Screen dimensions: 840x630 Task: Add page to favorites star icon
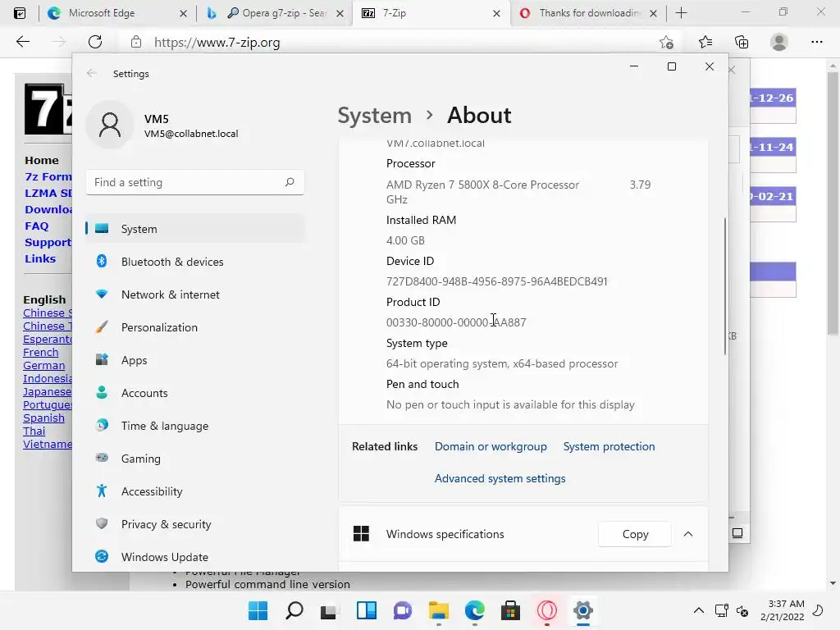pos(666,43)
